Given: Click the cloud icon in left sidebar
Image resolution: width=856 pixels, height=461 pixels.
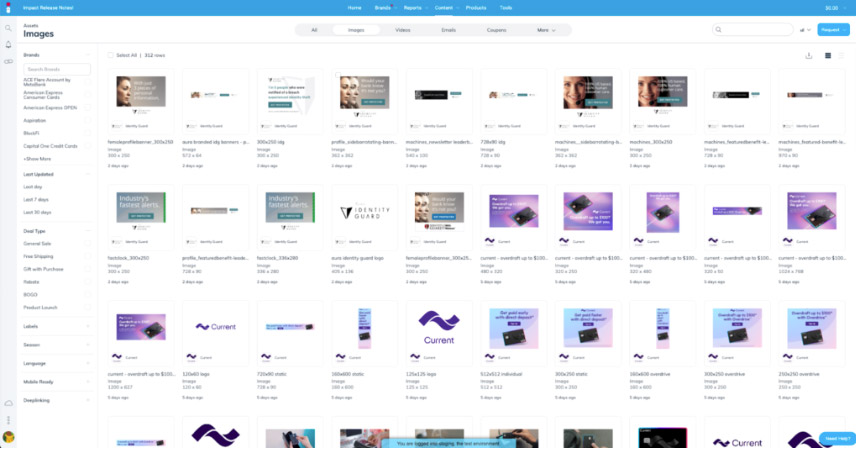Looking at the screenshot, I should click(x=8, y=402).
